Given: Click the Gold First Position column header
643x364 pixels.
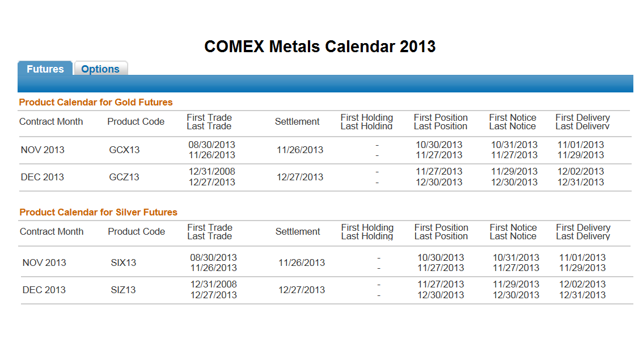Looking at the screenshot, I should (441, 118).
